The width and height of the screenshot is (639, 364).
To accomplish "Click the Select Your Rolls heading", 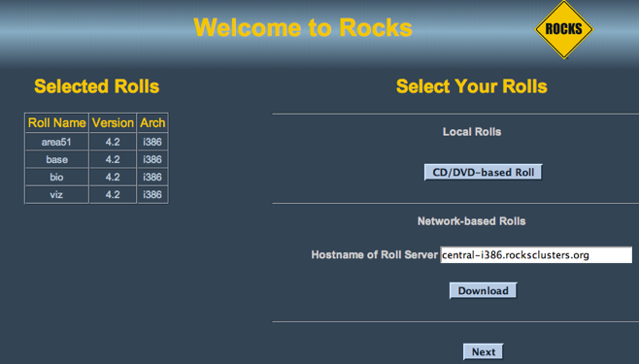I will point(472,86).
